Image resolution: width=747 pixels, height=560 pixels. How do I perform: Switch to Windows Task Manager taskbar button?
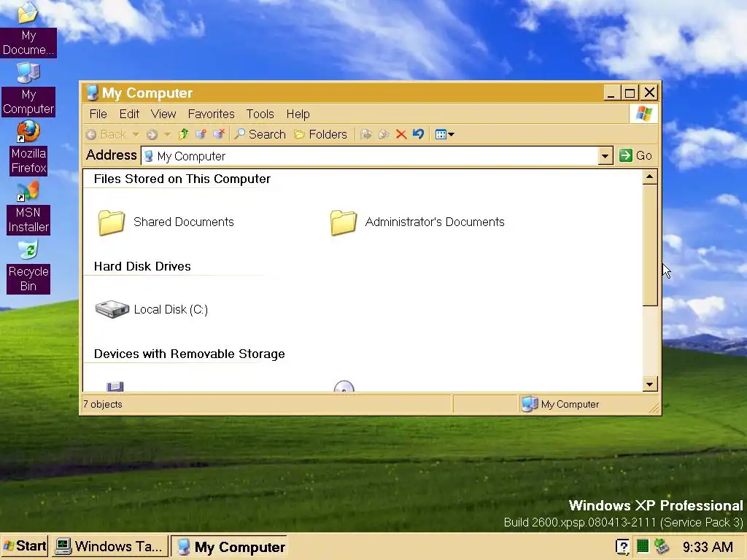click(109, 545)
